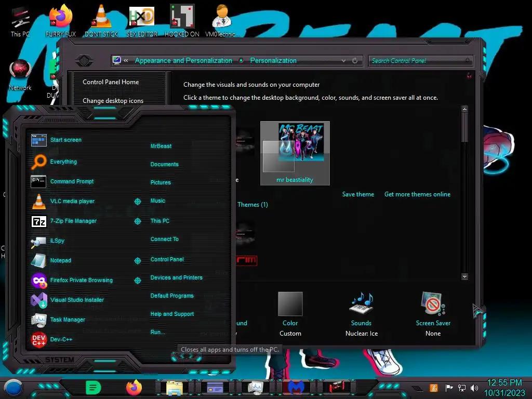Viewport: 532px width, 399px height.
Task: Open Visual Studio Installer icon
Action: pos(38,300)
